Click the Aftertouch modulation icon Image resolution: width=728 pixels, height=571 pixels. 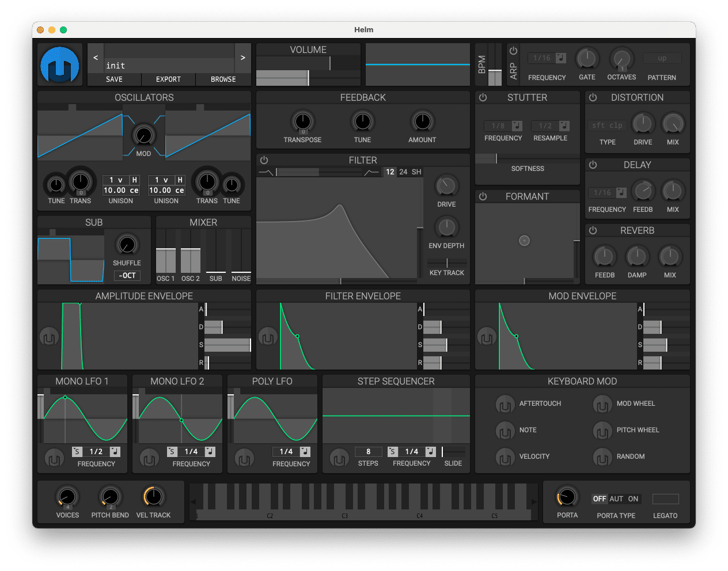[x=505, y=404]
